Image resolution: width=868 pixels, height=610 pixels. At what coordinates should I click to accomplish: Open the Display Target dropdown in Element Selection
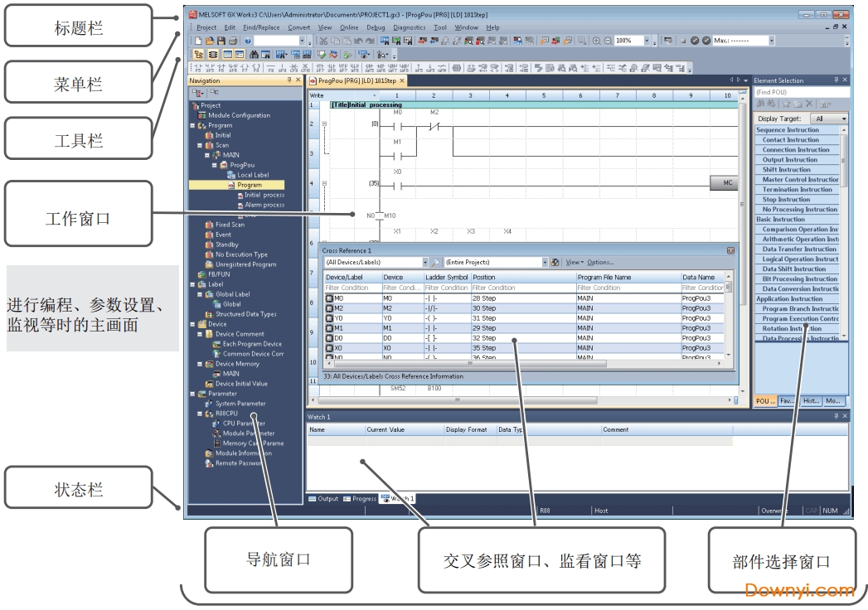[844, 119]
